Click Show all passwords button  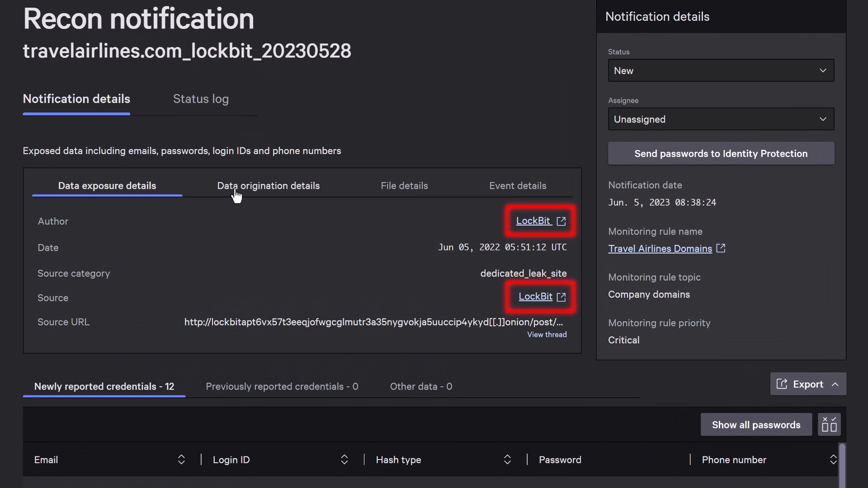coord(756,425)
